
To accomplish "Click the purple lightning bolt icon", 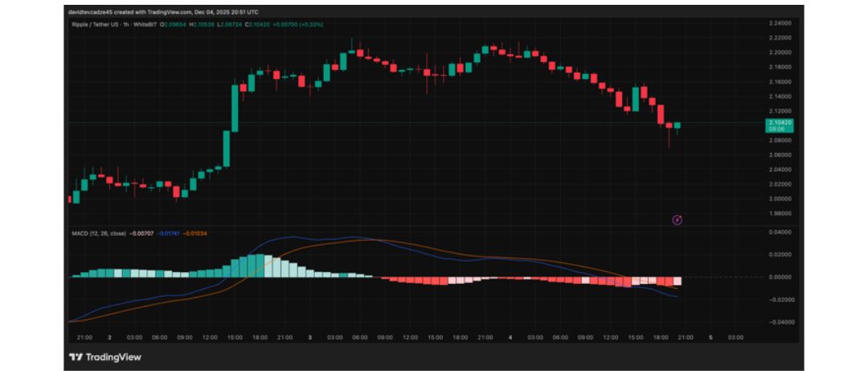I will coord(677,219).
